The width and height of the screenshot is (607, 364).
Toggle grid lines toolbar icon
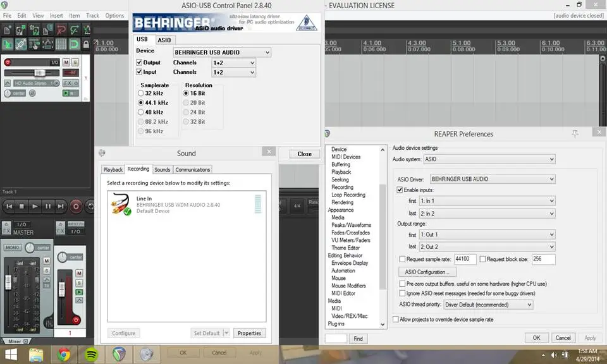coord(61,44)
